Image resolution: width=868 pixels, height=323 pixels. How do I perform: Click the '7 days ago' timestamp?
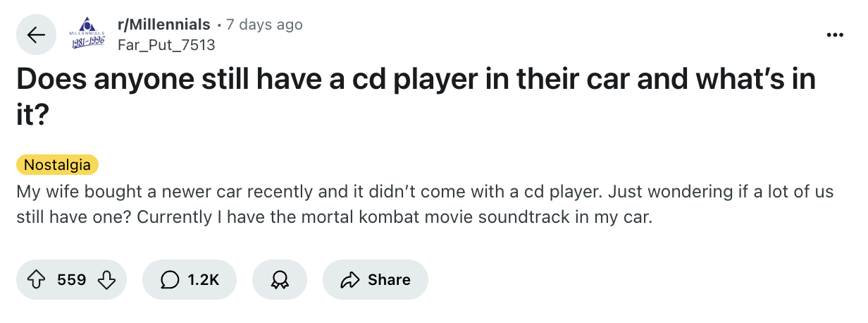264,25
